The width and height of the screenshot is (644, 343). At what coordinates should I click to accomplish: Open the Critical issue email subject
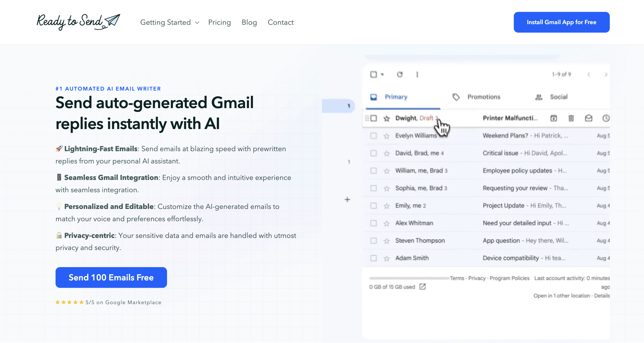click(501, 153)
